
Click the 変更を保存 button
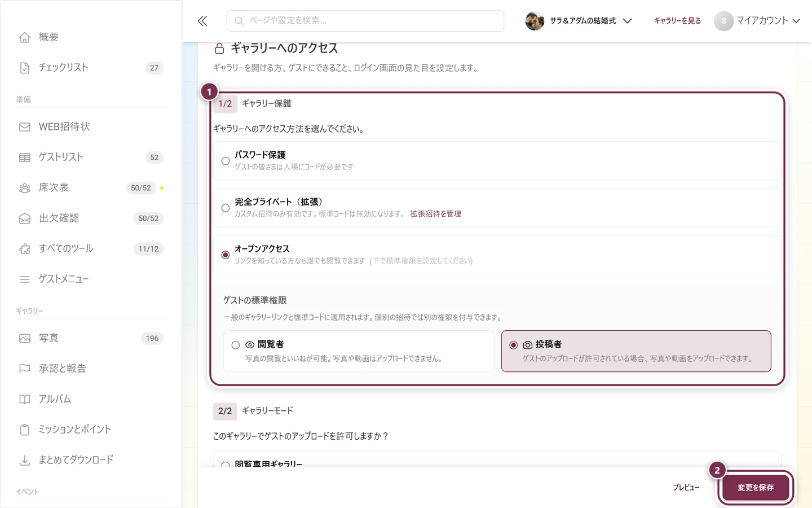point(756,488)
